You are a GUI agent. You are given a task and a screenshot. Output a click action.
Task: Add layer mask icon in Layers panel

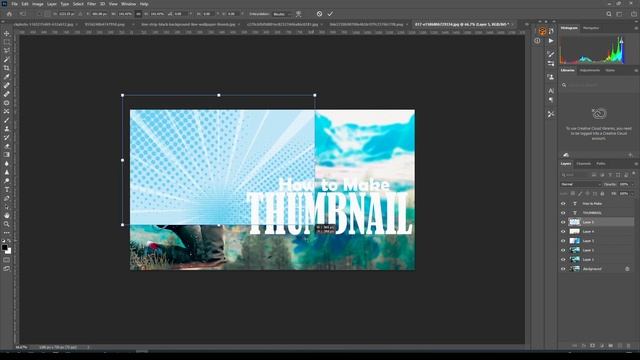tap(593, 346)
